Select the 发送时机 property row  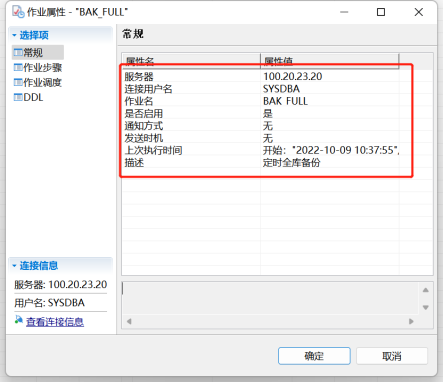(x=261, y=138)
